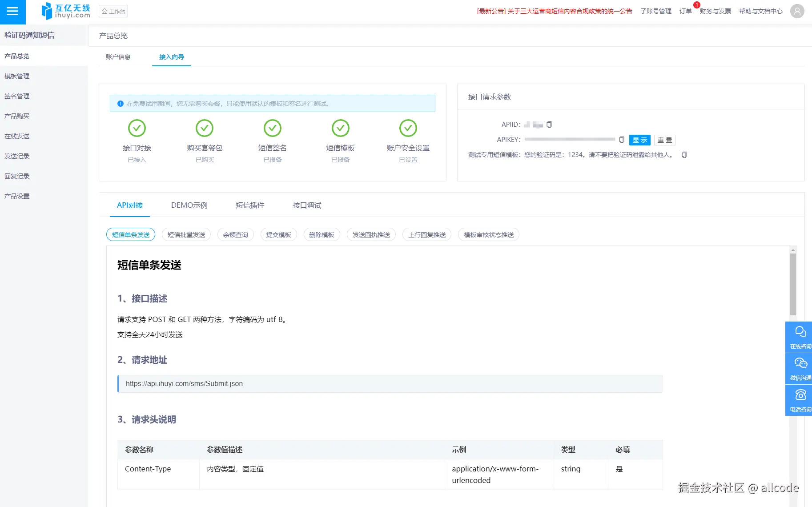Click the 短信签名 checkmark icon
This screenshot has height=507, width=812.
click(x=273, y=128)
